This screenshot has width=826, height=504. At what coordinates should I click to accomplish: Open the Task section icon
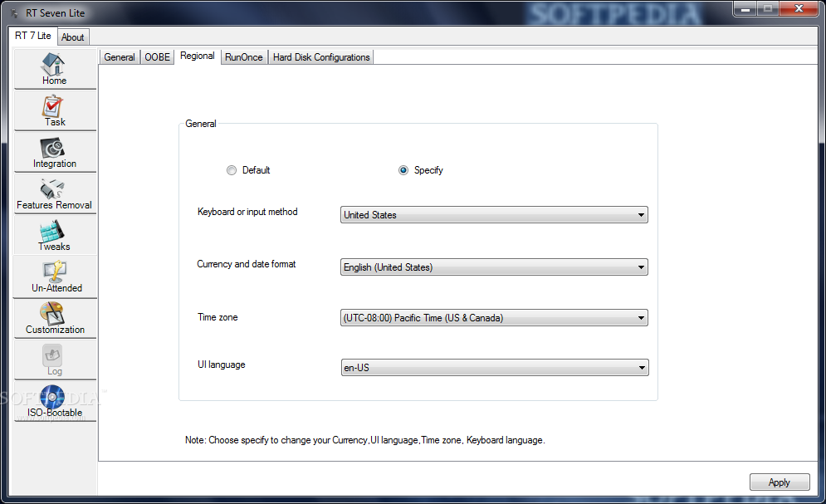pyautogui.click(x=55, y=110)
